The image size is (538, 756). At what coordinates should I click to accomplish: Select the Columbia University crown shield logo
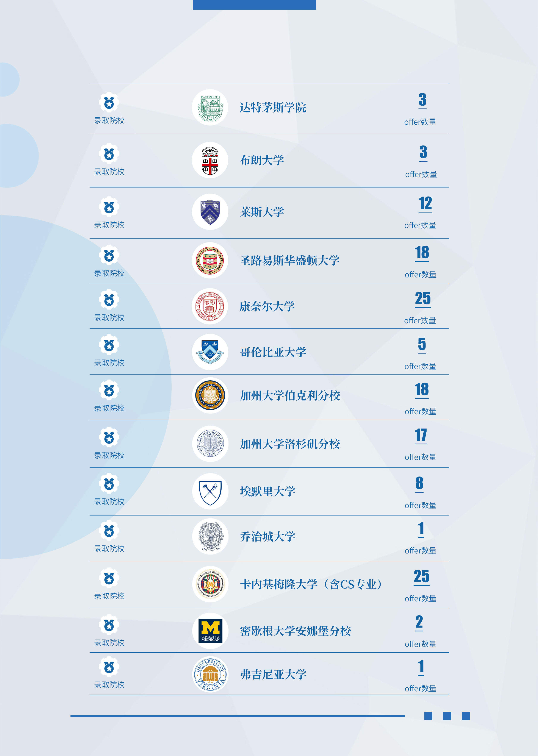point(210,352)
